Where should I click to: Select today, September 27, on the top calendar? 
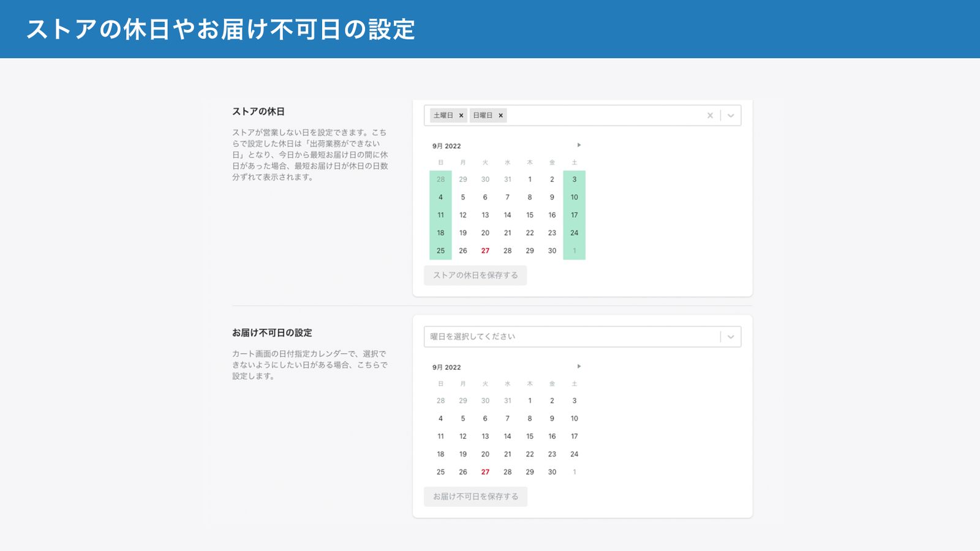pyautogui.click(x=485, y=250)
